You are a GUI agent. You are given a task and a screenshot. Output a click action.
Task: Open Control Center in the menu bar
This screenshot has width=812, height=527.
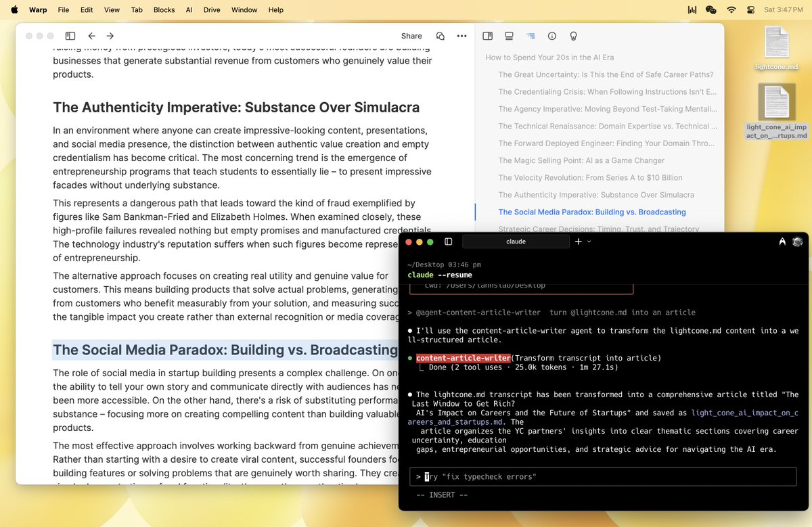pyautogui.click(x=750, y=9)
